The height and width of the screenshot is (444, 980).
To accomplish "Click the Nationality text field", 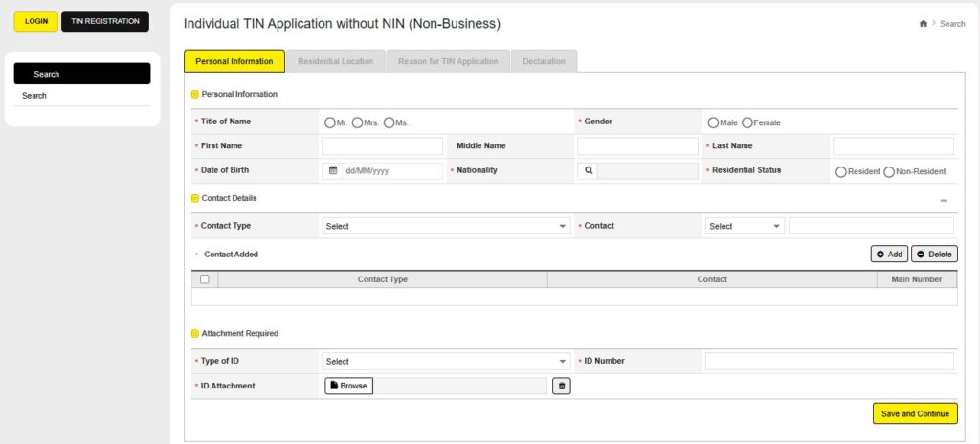I will 648,171.
